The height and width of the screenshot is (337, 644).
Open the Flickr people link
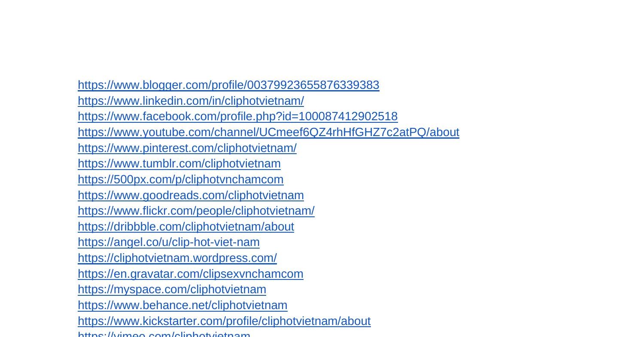196,211
